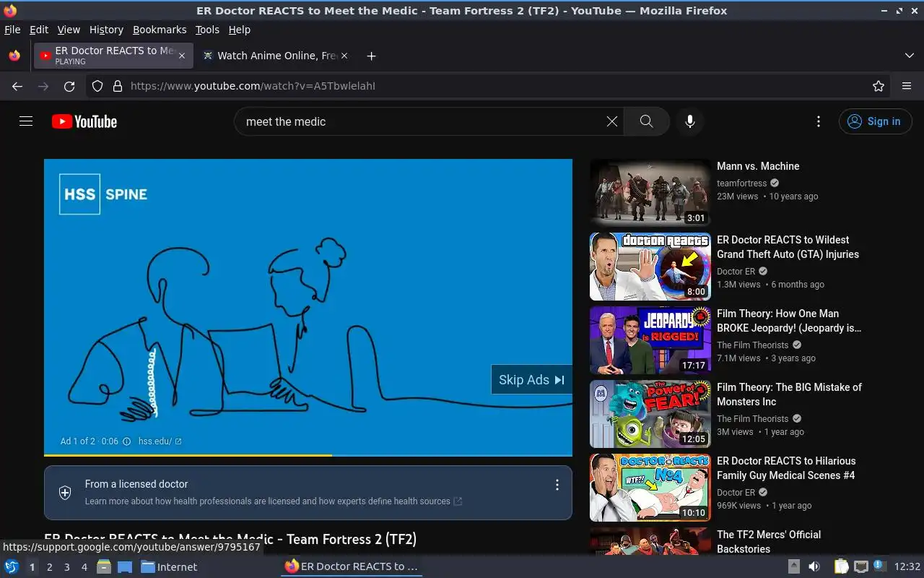Screen dimensions: 924x578
Task: Switch to workspace 4
Action: tap(84, 567)
